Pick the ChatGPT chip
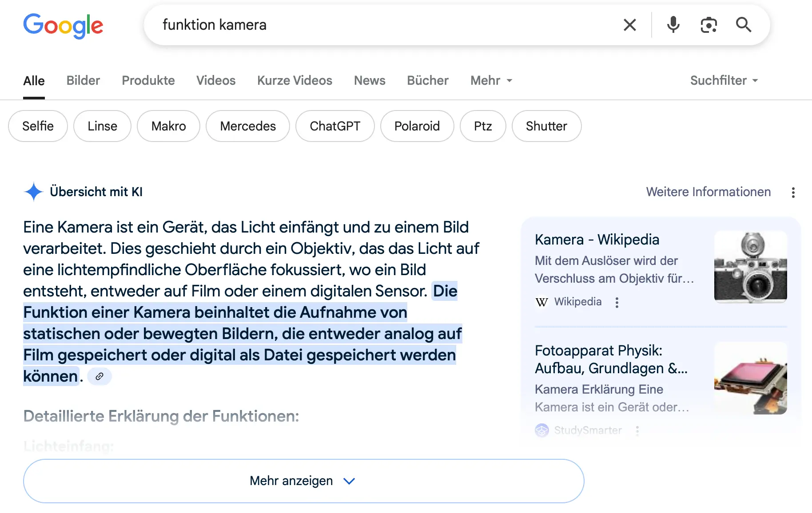This screenshot has height=513, width=812. click(335, 126)
